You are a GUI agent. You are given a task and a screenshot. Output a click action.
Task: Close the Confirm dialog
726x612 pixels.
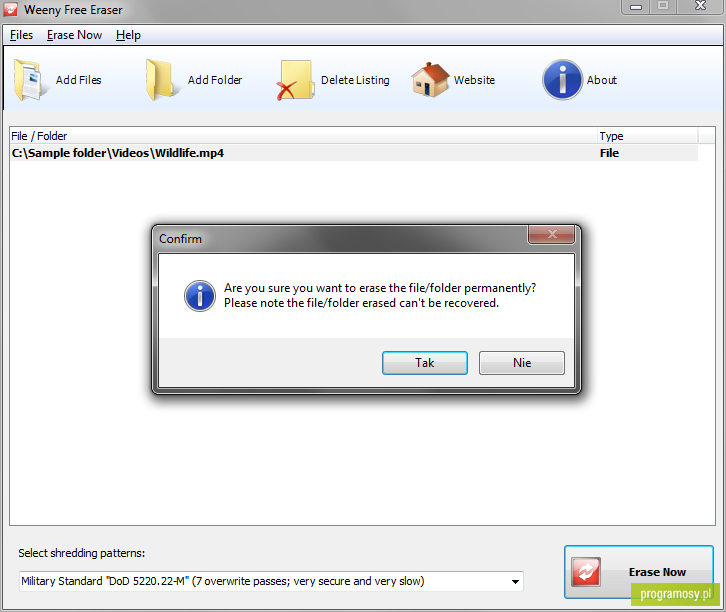click(x=551, y=234)
